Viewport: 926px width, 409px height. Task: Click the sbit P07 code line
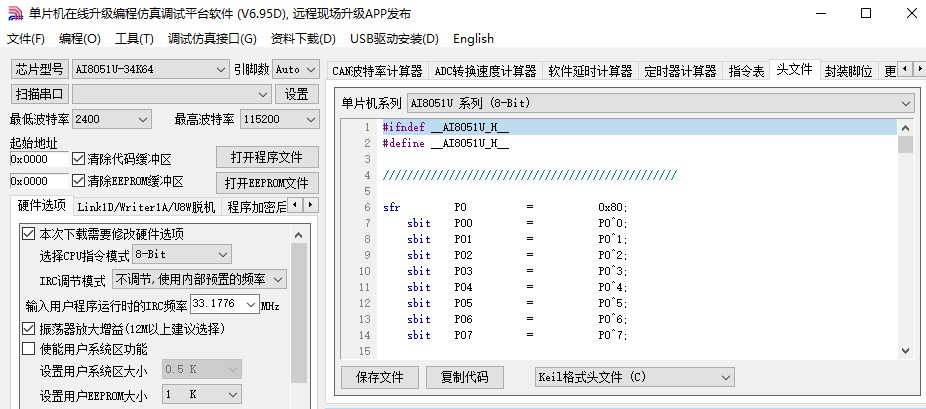[517, 335]
